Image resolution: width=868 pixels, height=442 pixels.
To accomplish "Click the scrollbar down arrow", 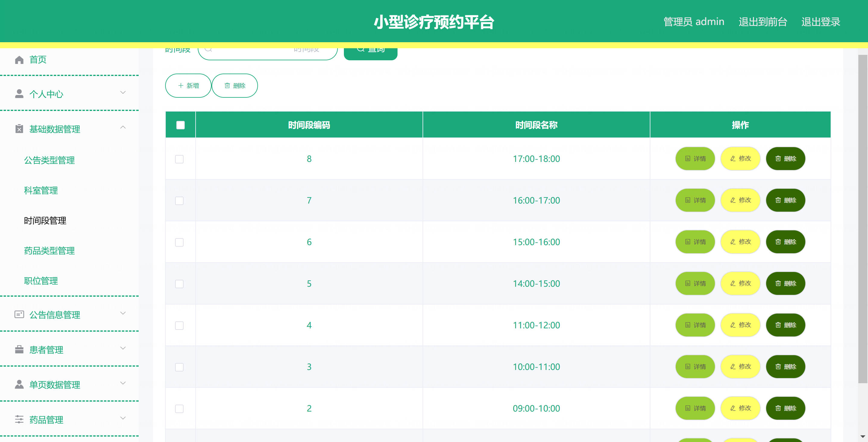I will 863,437.
